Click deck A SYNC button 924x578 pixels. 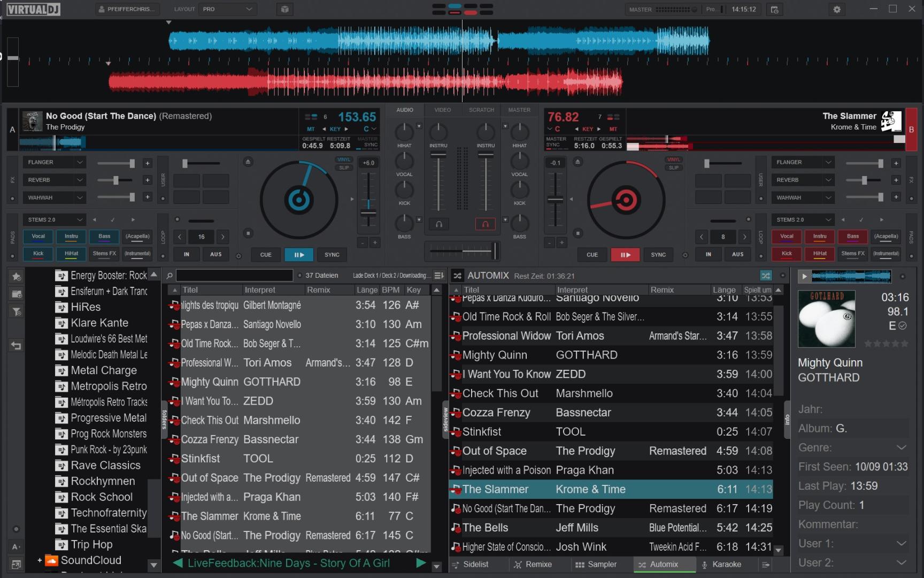pyautogui.click(x=332, y=255)
